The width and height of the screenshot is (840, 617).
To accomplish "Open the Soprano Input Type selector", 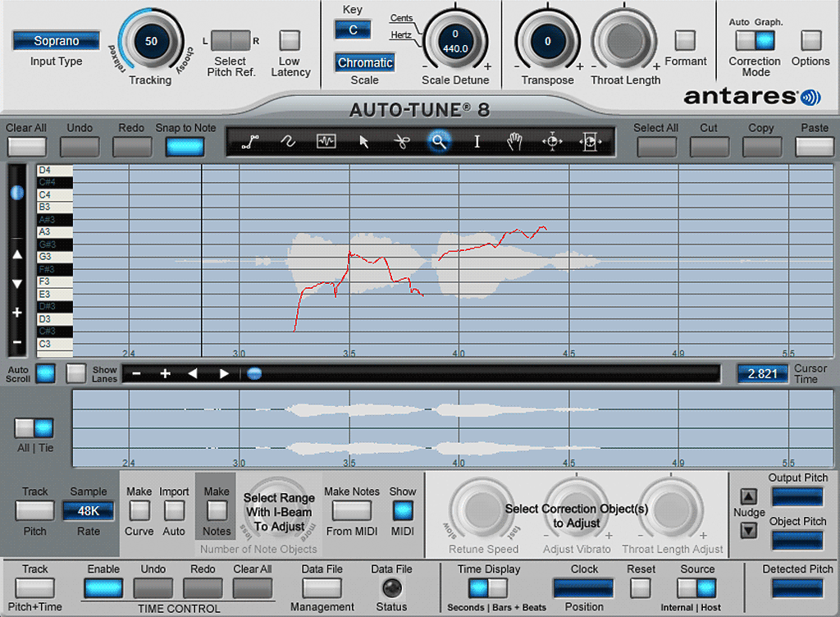I will point(54,40).
